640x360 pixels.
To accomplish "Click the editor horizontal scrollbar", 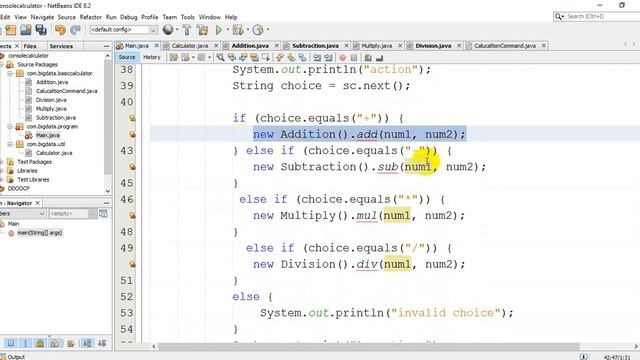I will tap(369, 347).
